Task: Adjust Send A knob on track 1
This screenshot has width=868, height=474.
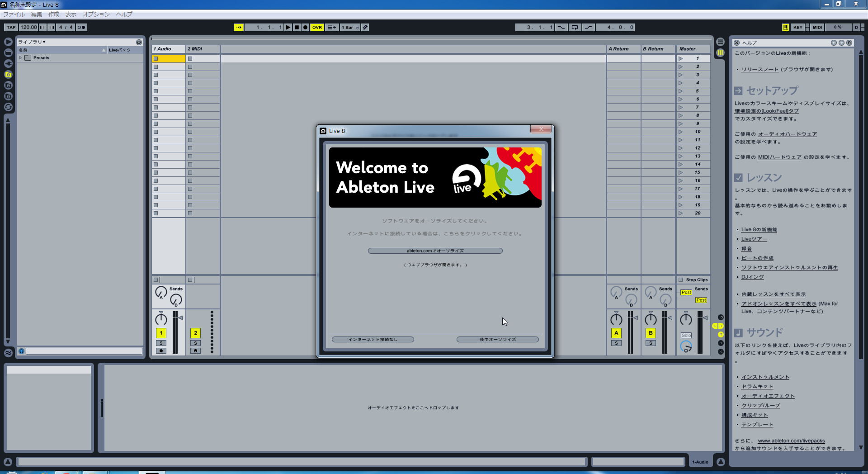Action: coord(161,292)
